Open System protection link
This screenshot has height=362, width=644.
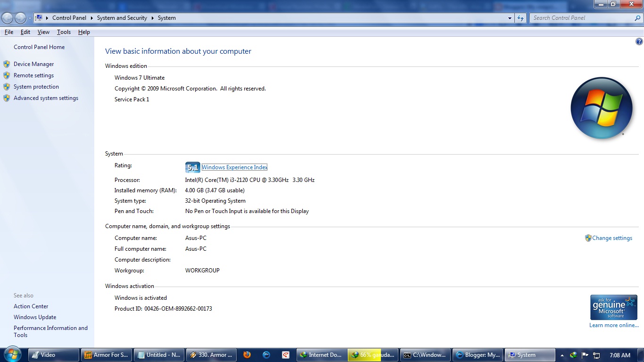36,87
